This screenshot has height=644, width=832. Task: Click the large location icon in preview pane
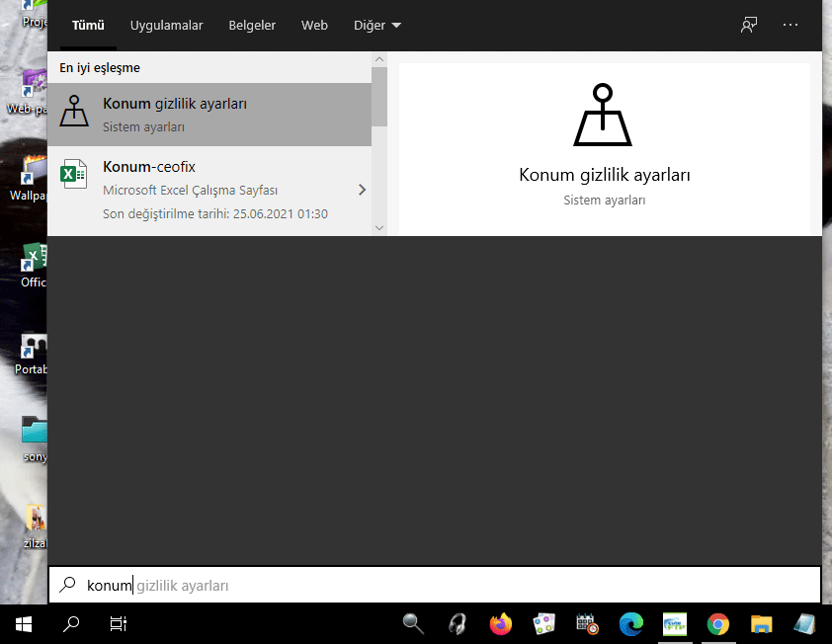[603, 114]
